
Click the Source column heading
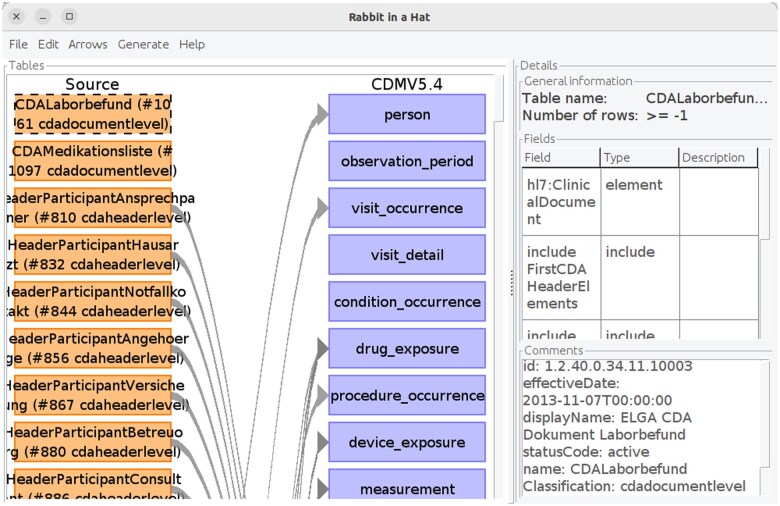coord(93,84)
